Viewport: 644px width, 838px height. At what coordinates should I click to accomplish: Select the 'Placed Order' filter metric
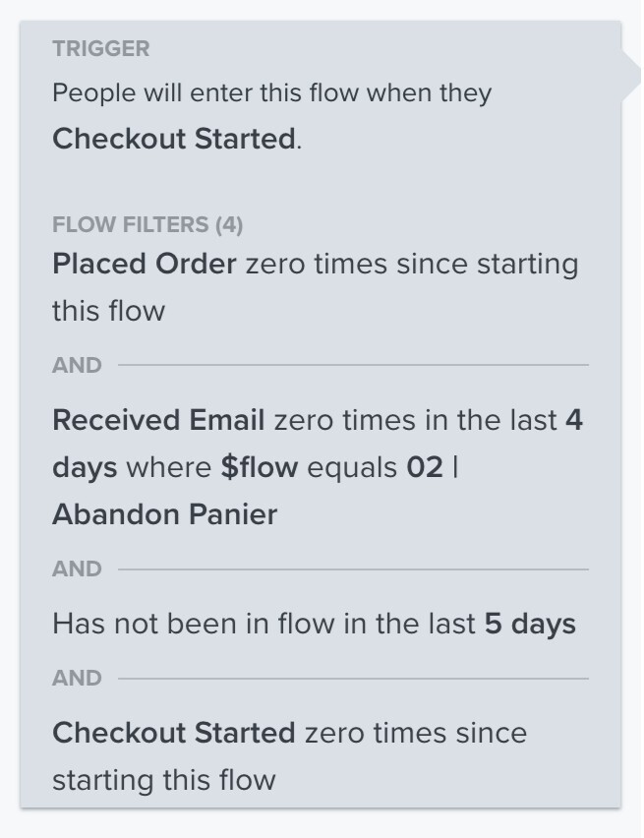click(145, 264)
